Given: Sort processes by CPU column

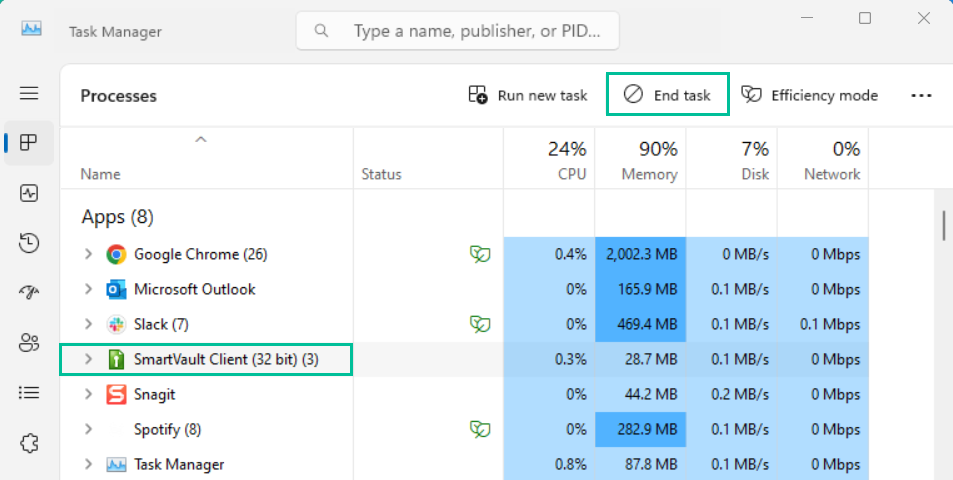Looking at the screenshot, I should point(549,160).
